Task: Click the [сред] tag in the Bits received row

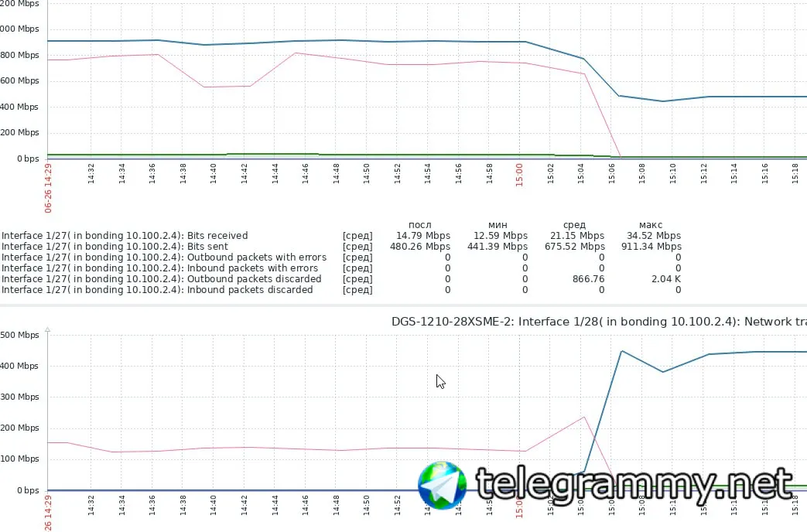Action: 357,236
